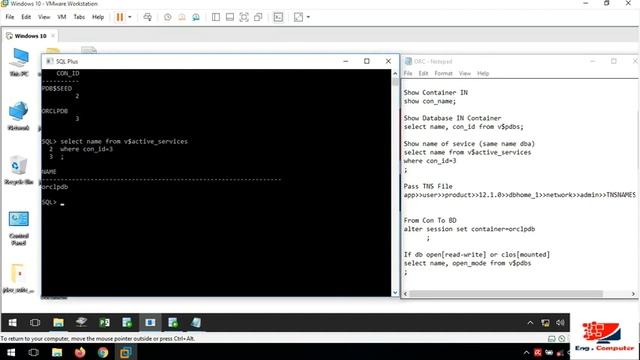Open This PC desktop icon
The width and height of the screenshot is (640, 360).
19,62
